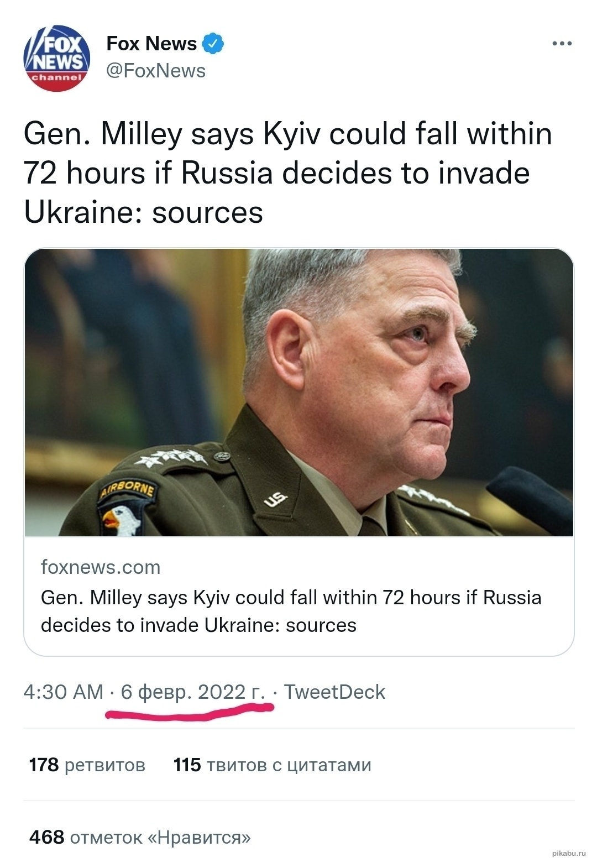The width and height of the screenshot is (597, 868).
Task: Click the Fox News channel avatar logo
Action: click(57, 58)
